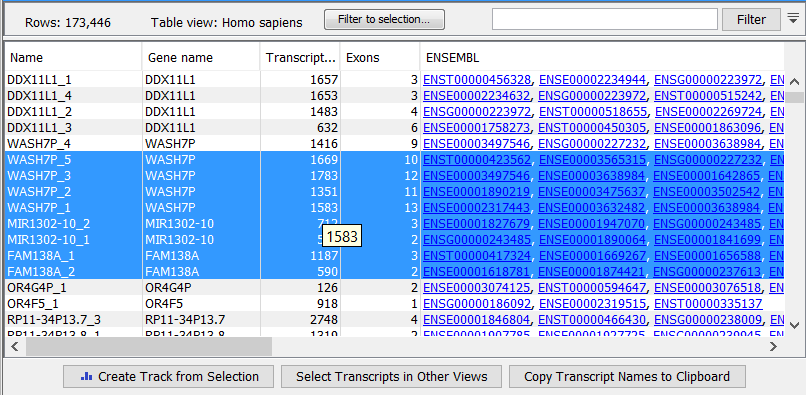
Task: Select the WASH7P_5 row name
Action: coord(39,160)
